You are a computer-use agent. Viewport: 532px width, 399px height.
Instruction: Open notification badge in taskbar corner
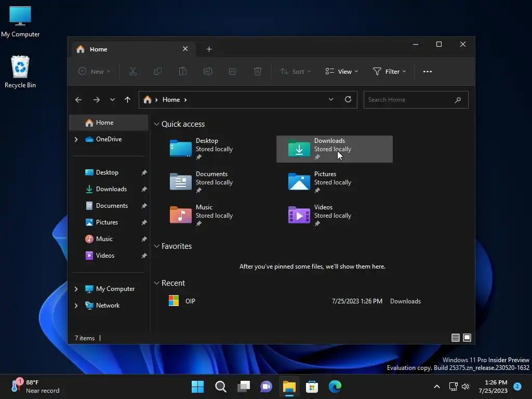coord(517,387)
